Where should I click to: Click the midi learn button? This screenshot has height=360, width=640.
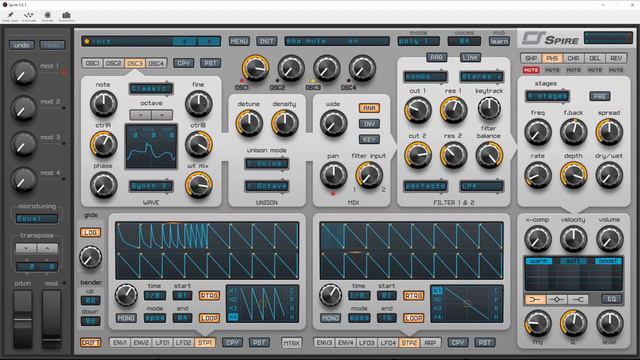pyautogui.click(x=499, y=41)
